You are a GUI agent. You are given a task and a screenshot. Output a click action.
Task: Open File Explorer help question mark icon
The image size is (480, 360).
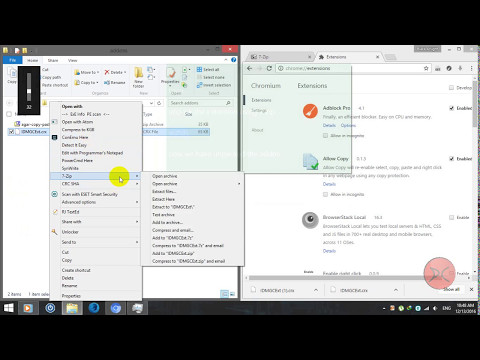point(234,60)
